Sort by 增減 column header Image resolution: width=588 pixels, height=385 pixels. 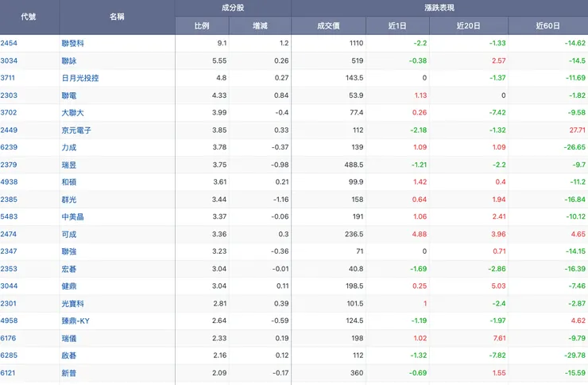click(x=260, y=26)
